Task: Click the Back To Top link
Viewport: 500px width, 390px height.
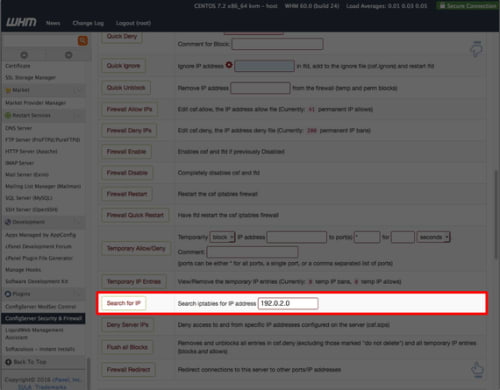Action: click(30, 362)
